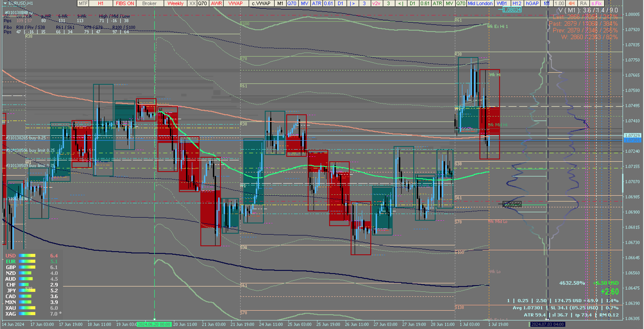Click the red AWR button

[216, 3]
